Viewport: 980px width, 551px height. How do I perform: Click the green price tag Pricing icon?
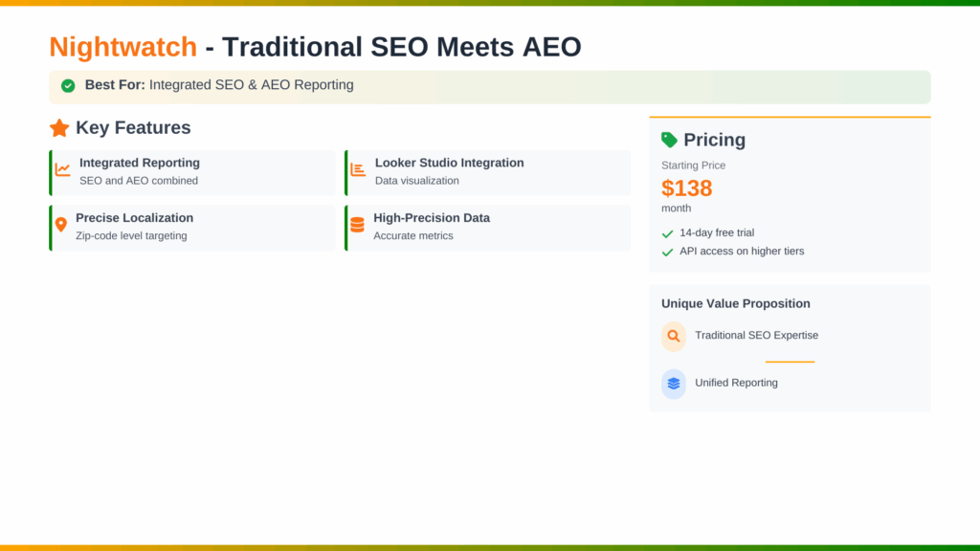pos(670,140)
